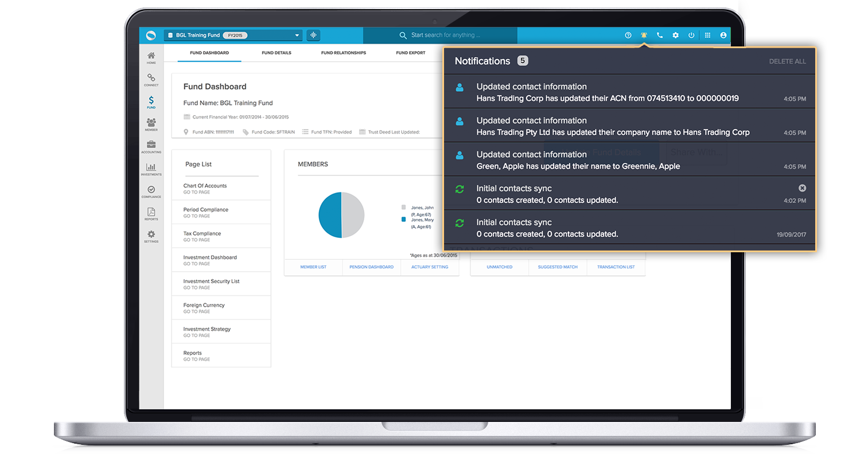Click the blue pie chart segment

click(x=330, y=215)
